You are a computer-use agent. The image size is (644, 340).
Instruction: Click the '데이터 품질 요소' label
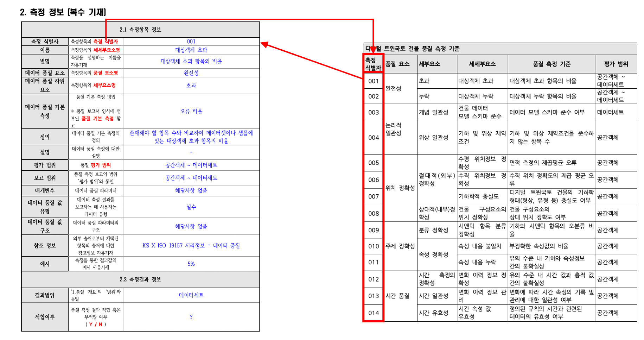pos(45,73)
